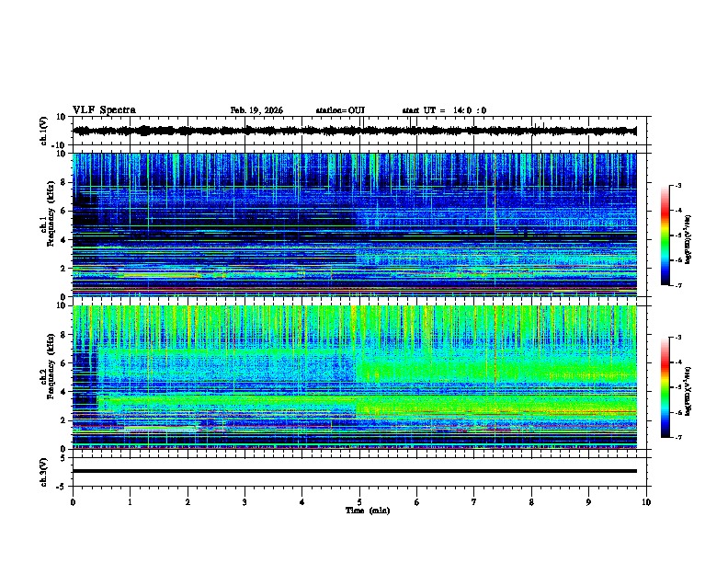
Task: Click the "-3" label on ch.1 color bar
Action: point(677,186)
